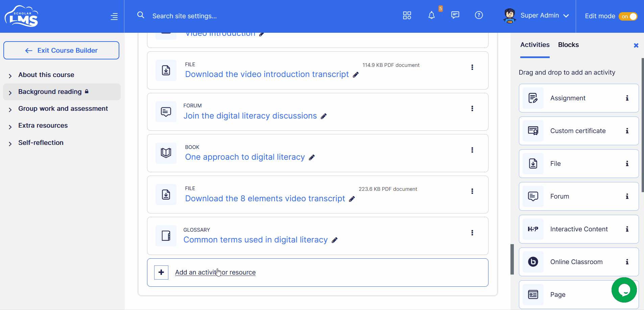Expand the Extra resources section chevron

10,127
